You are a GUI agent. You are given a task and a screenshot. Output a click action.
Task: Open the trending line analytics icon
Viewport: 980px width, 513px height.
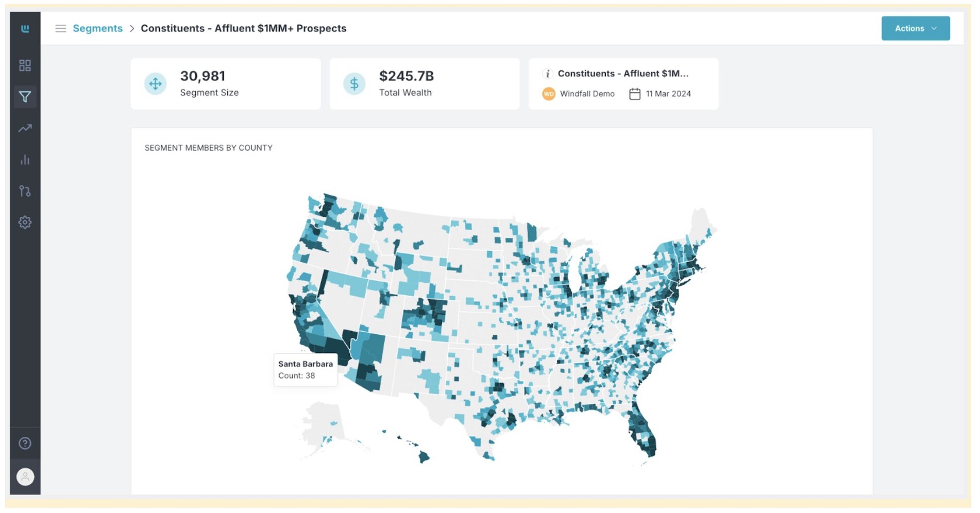click(x=25, y=128)
